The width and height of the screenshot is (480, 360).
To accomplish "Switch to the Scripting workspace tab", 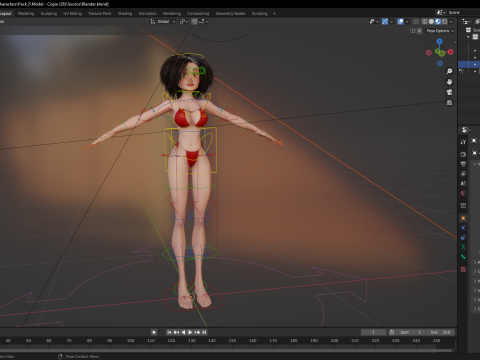I will 260,14.
